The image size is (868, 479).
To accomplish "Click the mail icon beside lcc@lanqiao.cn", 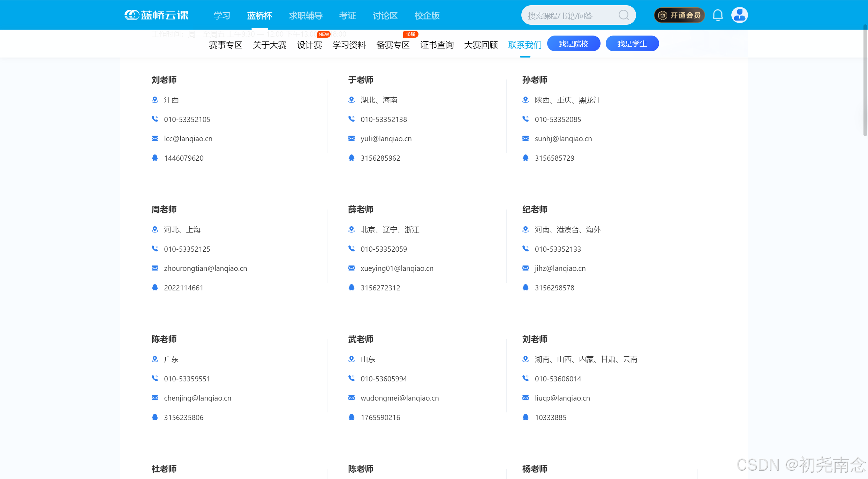I will click(155, 139).
